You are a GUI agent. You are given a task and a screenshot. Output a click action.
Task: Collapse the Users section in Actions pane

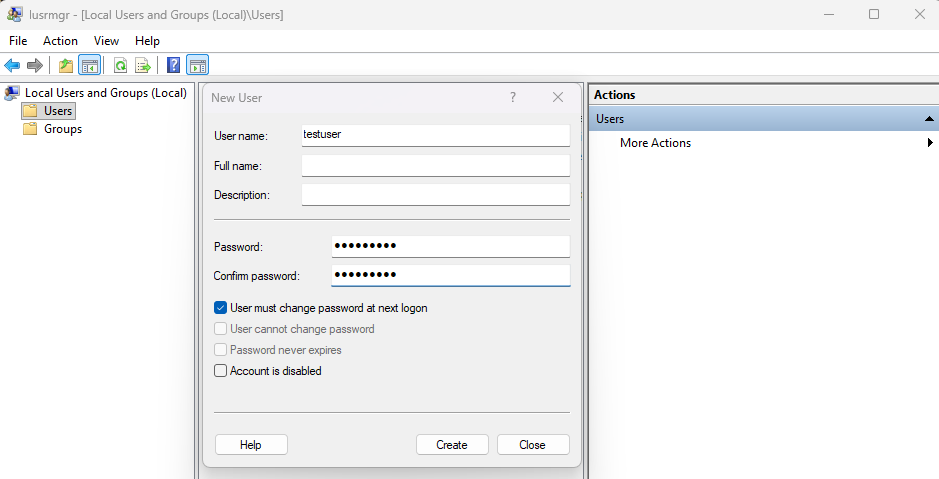coord(929,119)
